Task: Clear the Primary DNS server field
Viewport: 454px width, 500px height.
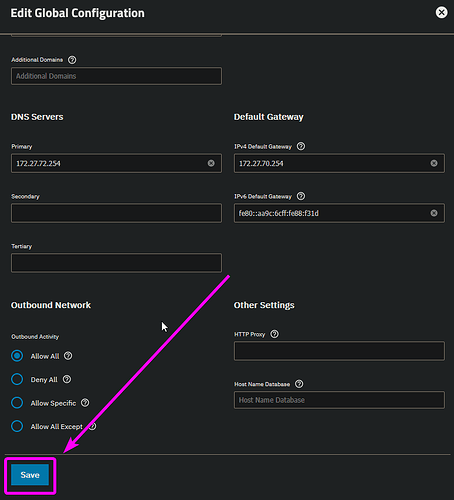Action: [x=211, y=163]
